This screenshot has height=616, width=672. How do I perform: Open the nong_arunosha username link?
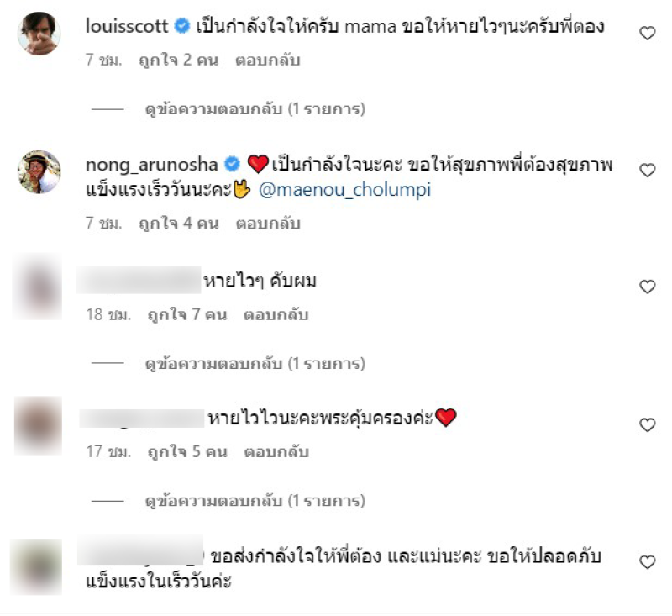(152, 165)
